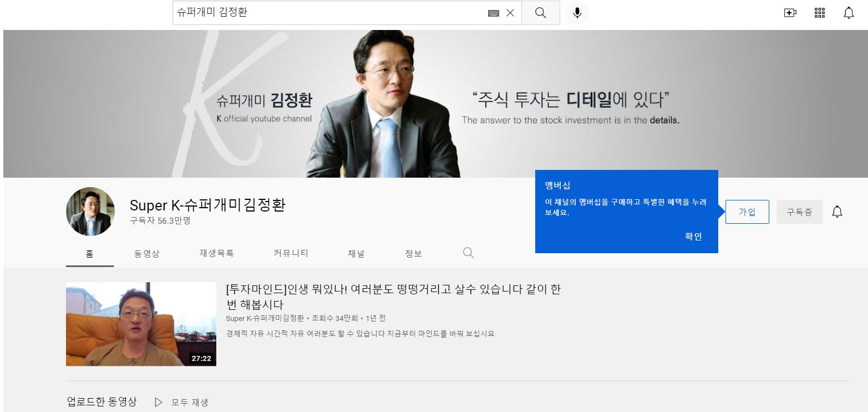The width and height of the screenshot is (868, 412).
Task: Click the channel avatar picture
Action: [x=90, y=212]
